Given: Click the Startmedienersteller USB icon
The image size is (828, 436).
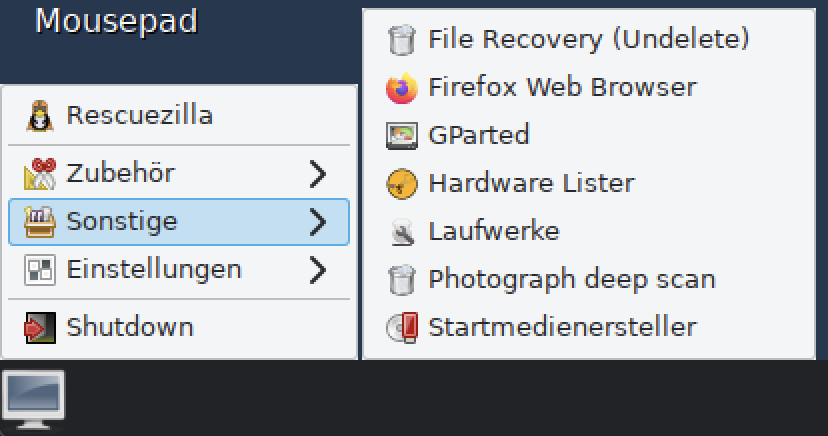Looking at the screenshot, I should pyautogui.click(x=402, y=327).
